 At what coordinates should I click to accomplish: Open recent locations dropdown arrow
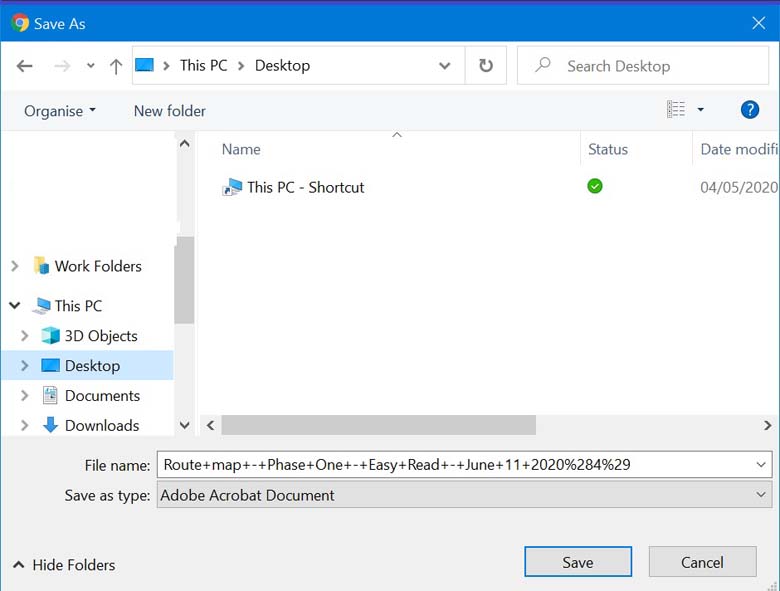click(x=90, y=66)
